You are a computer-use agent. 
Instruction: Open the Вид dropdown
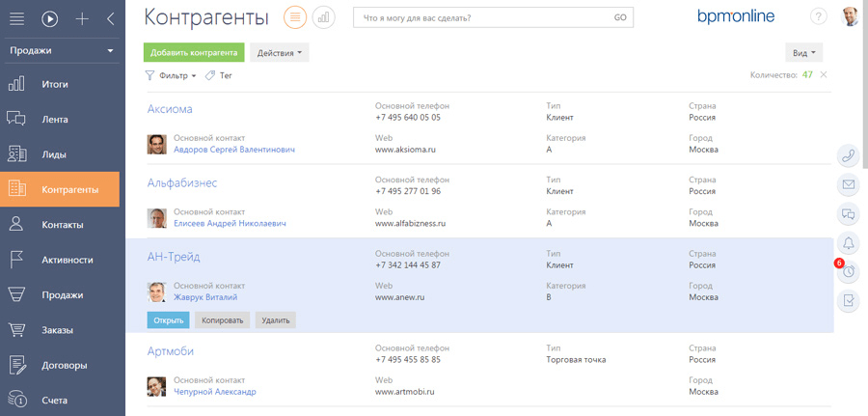[x=804, y=53]
